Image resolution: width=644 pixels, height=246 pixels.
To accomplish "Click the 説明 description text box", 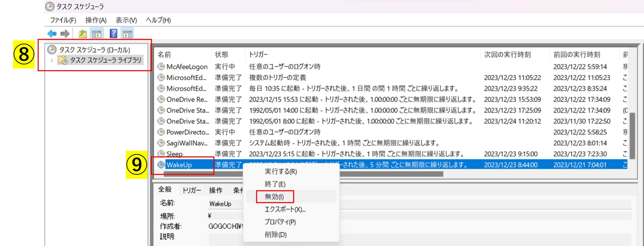I will click(x=420, y=239).
